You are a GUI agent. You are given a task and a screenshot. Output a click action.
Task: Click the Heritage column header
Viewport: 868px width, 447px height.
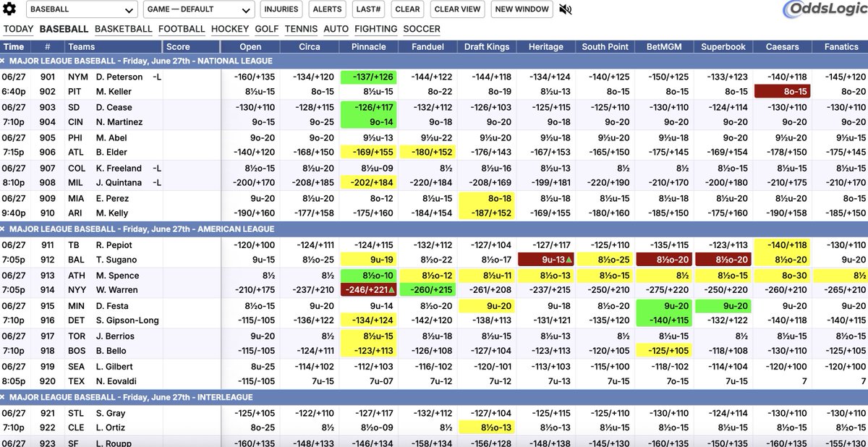point(546,47)
